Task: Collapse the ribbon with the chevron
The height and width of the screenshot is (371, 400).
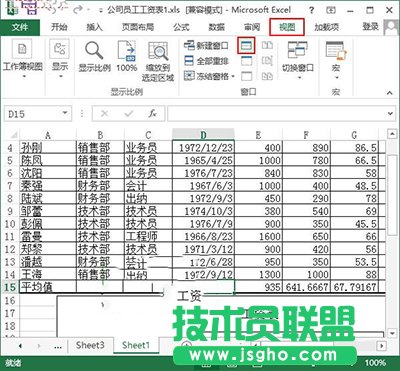Action: click(x=390, y=93)
